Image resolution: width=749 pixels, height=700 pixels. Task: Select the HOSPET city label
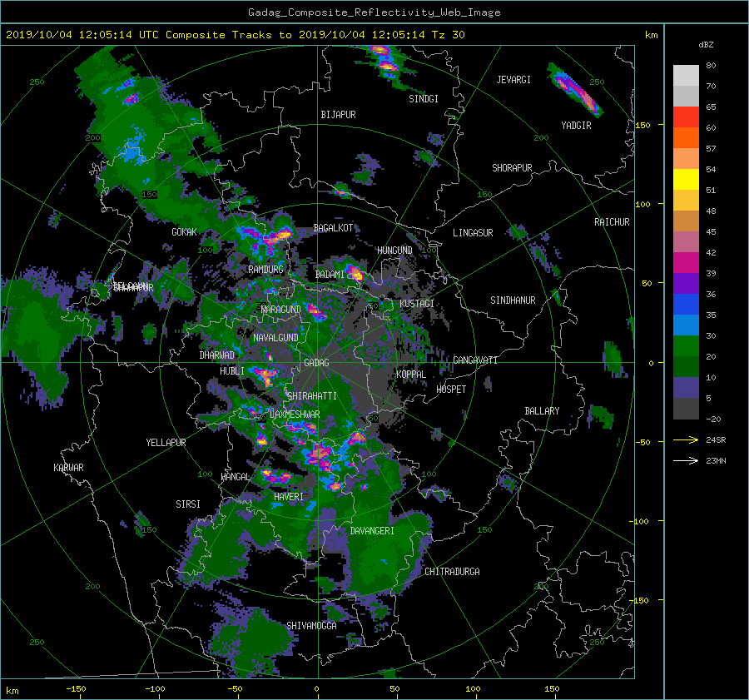click(451, 390)
